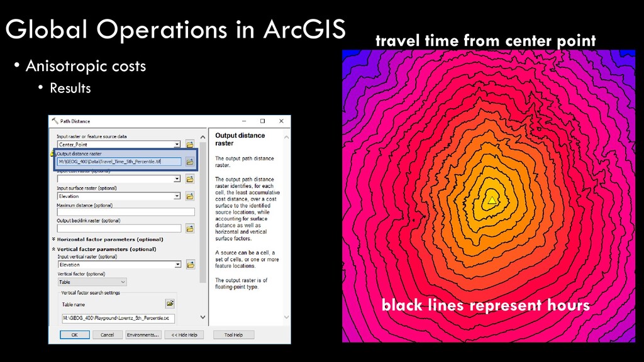Browse for output backlink raster location
The image size is (644, 362).
(x=190, y=229)
